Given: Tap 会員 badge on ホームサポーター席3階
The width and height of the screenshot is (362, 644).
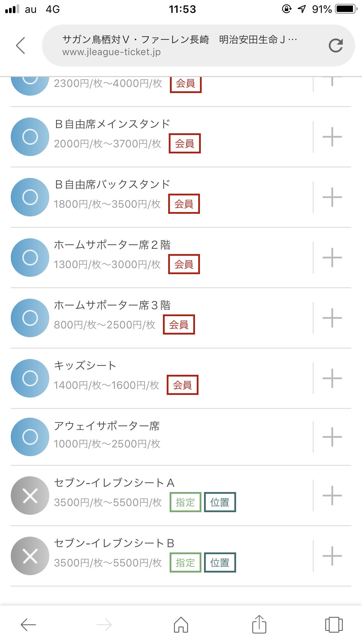Looking at the screenshot, I should pyautogui.click(x=179, y=325).
